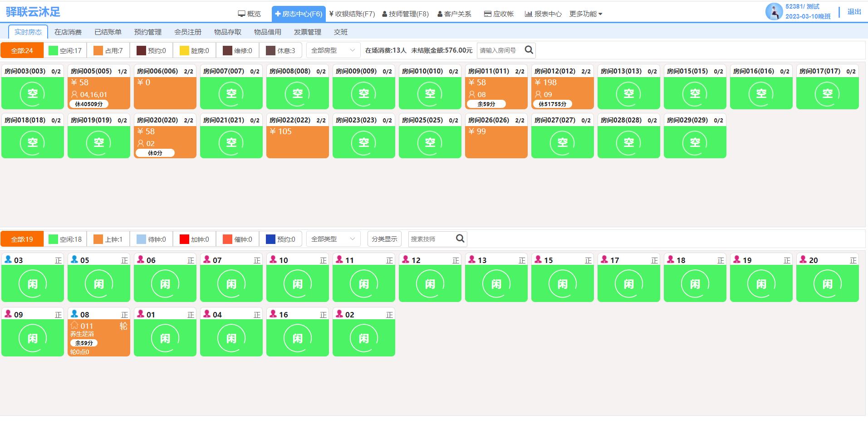Filter rooms by 占用:7 status
The height and width of the screenshot is (424, 868).
[108, 50]
